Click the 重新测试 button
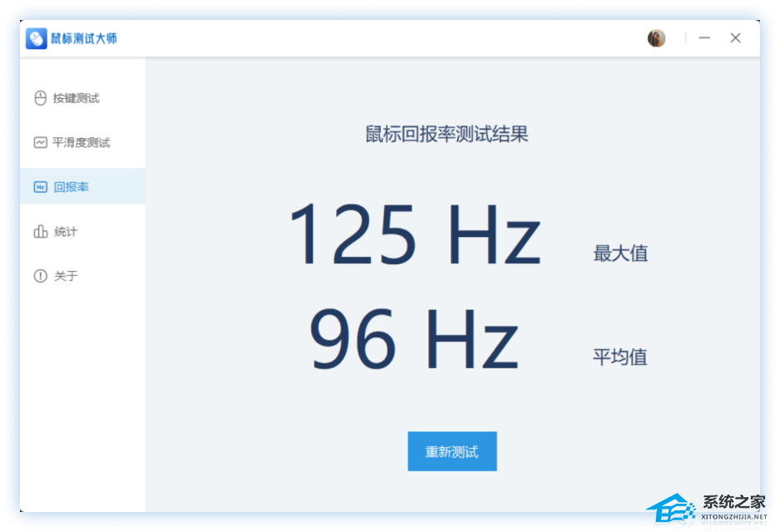Screen dimensions: 780x532 click(x=452, y=451)
